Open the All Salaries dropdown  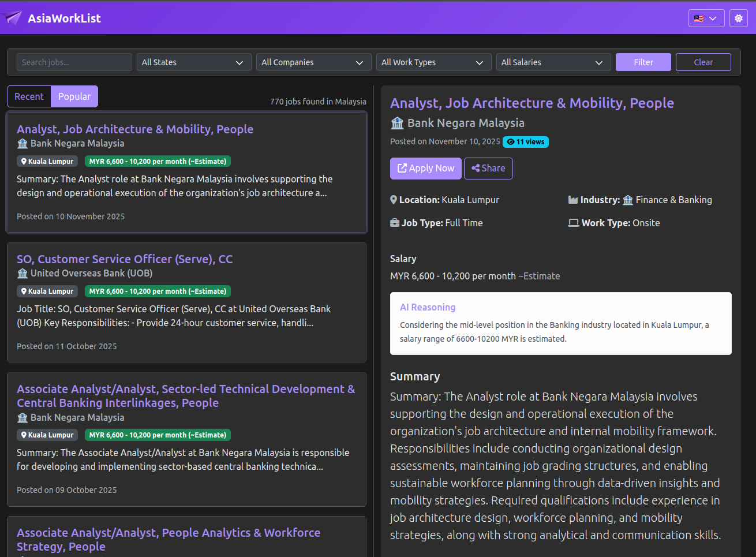(x=554, y=62)
